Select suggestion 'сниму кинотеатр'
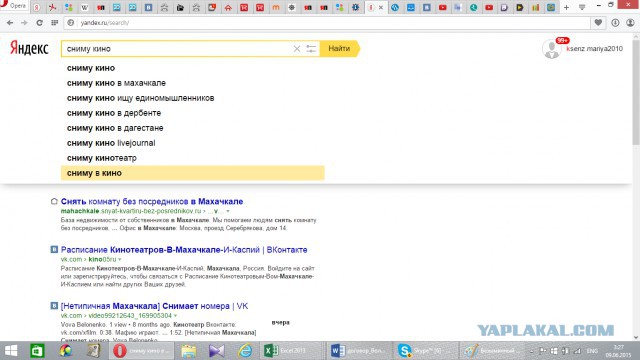 (x=193, y=158)
